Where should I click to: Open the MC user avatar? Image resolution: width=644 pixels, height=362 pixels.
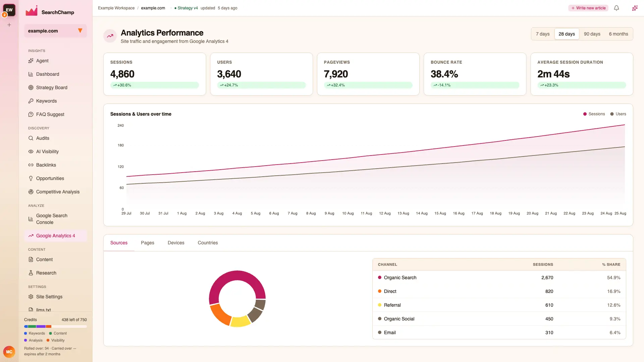(x=9, y=352)
